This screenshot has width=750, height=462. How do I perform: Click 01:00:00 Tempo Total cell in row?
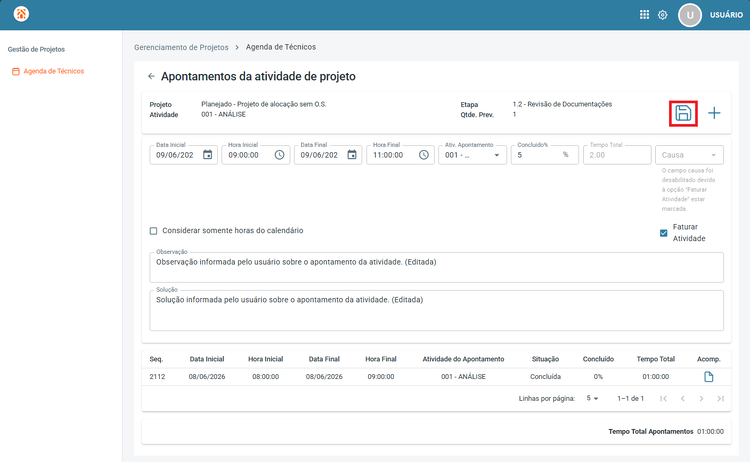[655, 377]
